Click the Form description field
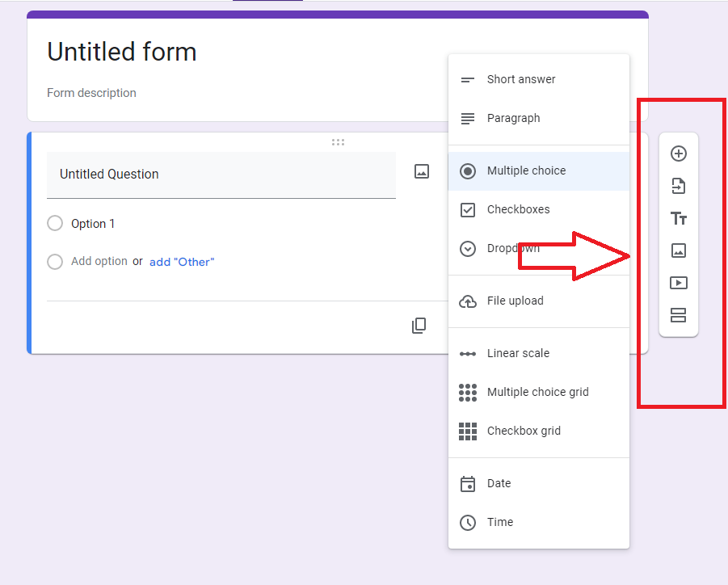 [x=91, y=93]
